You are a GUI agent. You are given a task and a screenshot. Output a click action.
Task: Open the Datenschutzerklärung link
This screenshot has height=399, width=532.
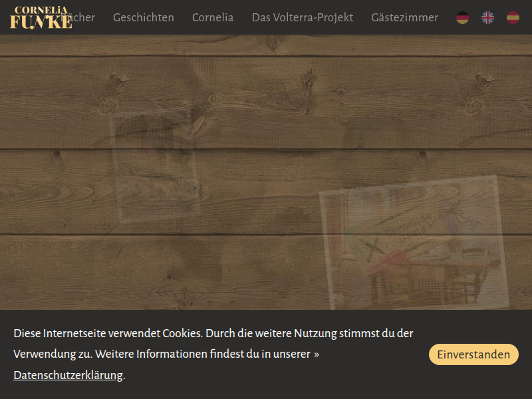68,375
